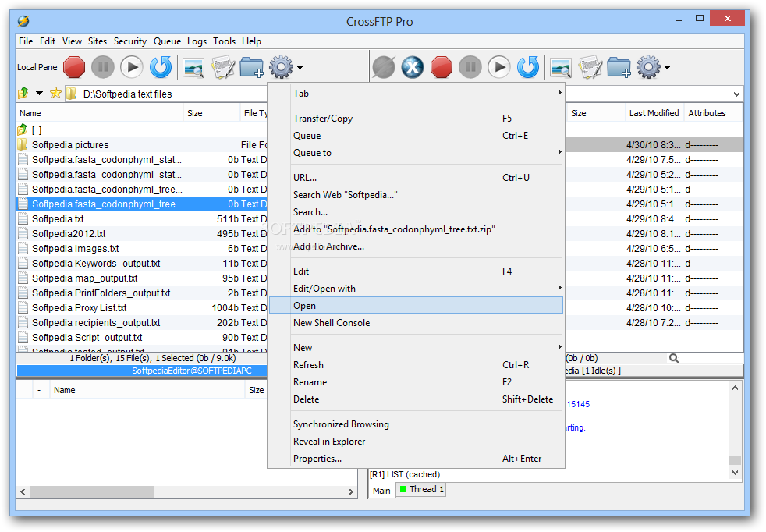Click the remote pane new folder icon
Image resolution: width=766 pixels, height=532 pixels.
[x=619, y=67]
